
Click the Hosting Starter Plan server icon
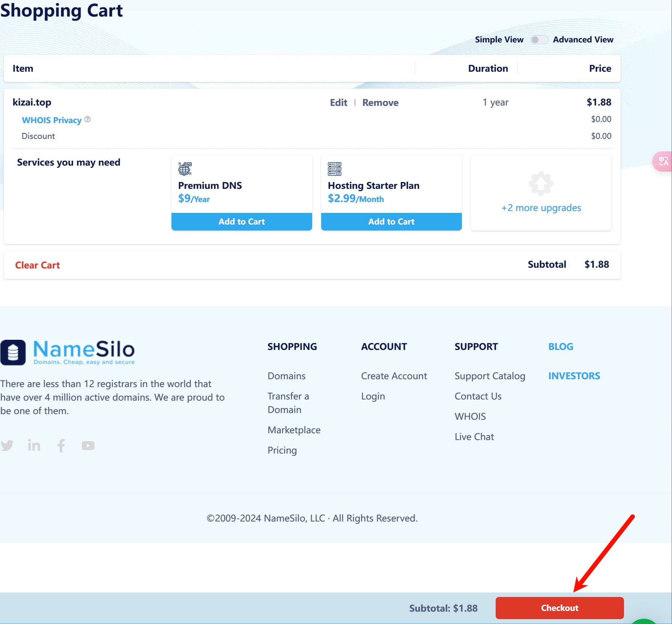pyautogui.click(x=334, y=169)
